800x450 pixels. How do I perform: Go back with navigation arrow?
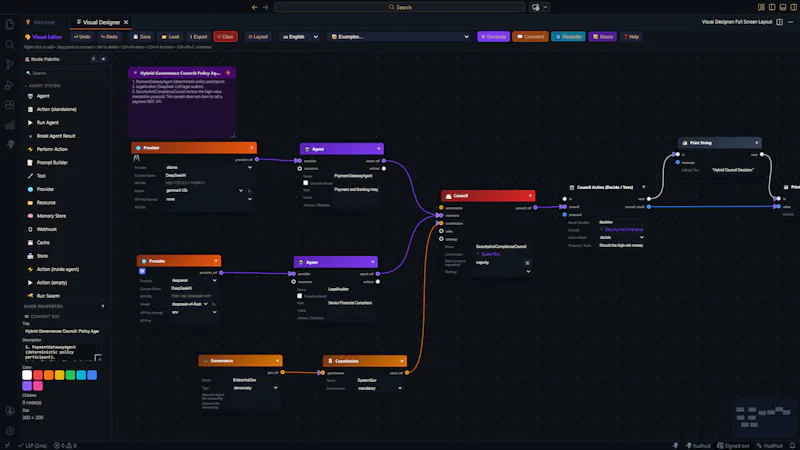coord(254,7)
